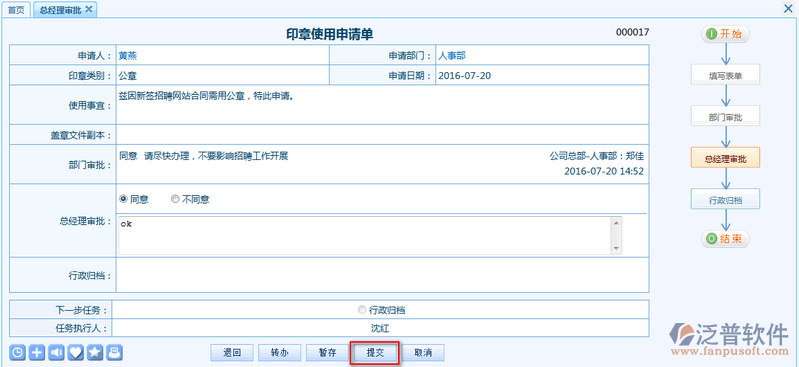
Task: Click the highlighted 总经理审批 workflow step
Action: pos(725,158)
